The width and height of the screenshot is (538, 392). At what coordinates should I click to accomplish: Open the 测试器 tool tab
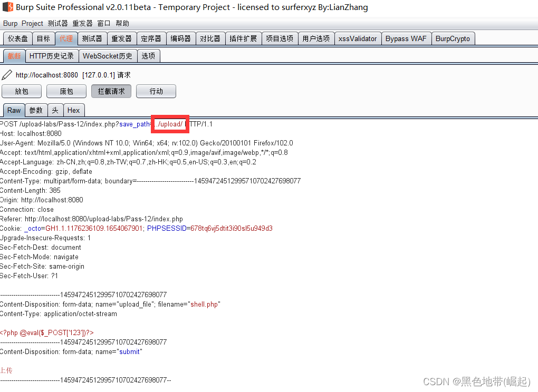[x=92, y=38]
